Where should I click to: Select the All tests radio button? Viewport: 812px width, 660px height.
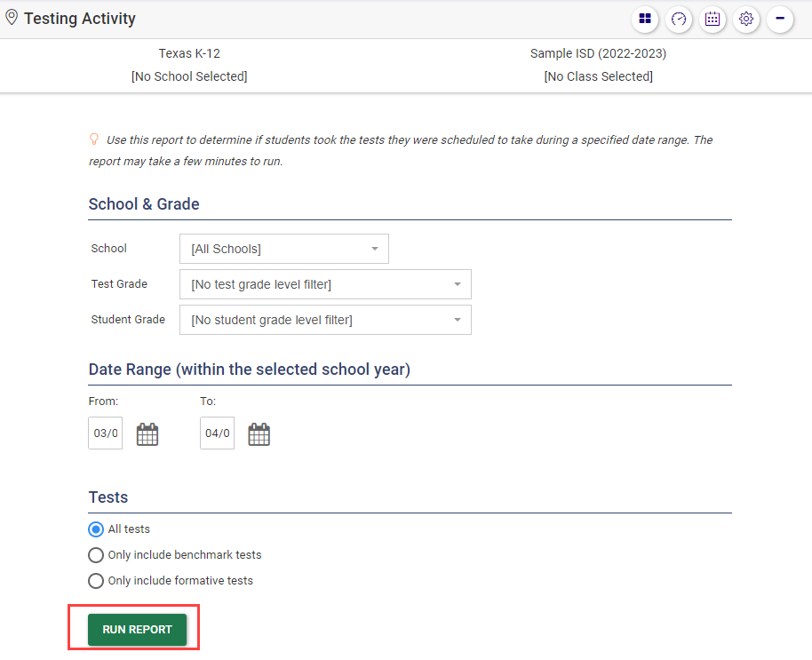pyautogui.click(x=96, y=529)
